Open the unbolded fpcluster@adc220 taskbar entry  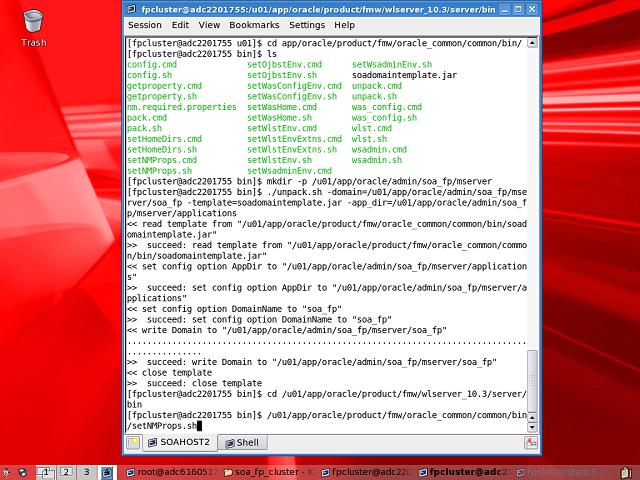pyautogui.click(x=367, y=473)
